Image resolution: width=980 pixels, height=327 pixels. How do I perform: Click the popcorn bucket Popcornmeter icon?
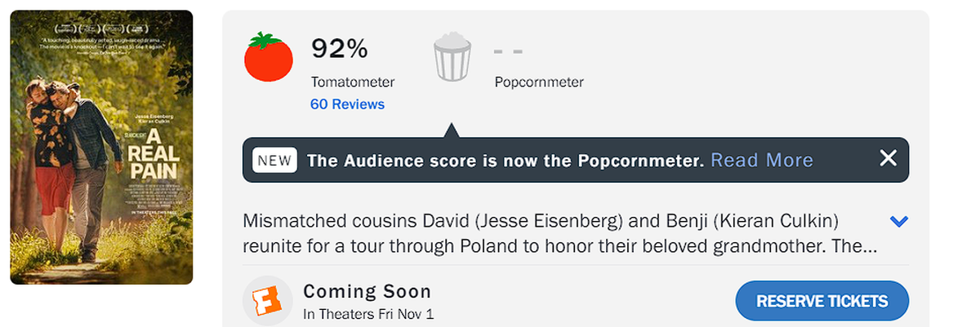(452, 56)
